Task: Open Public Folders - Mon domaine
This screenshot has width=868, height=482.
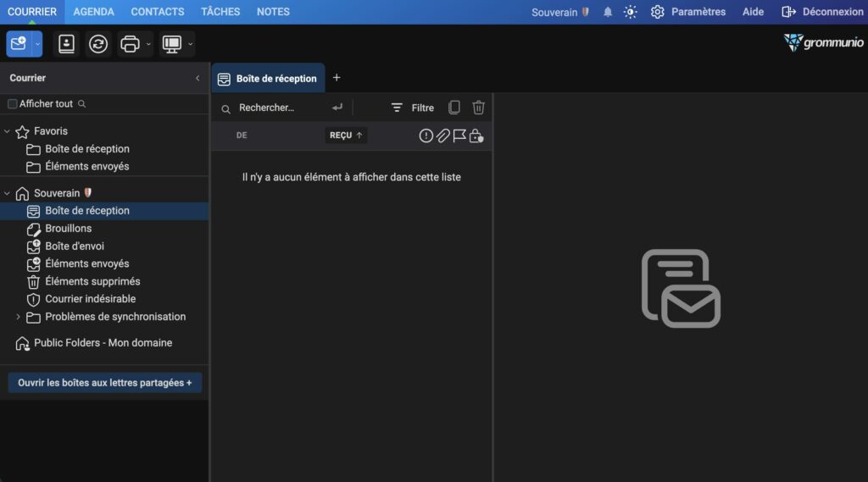Action: coord(104,343)
